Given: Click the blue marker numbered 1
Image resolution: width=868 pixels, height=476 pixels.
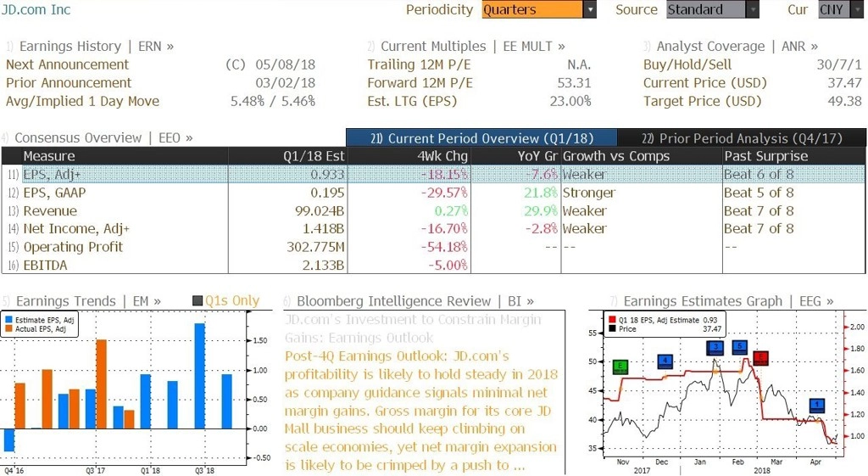Looking at the screenshot, I should (817, 406).
